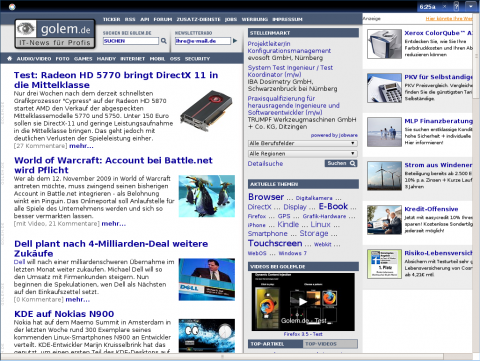Click the Risiko-Lebensversicherung ad image

coord(384,264)
